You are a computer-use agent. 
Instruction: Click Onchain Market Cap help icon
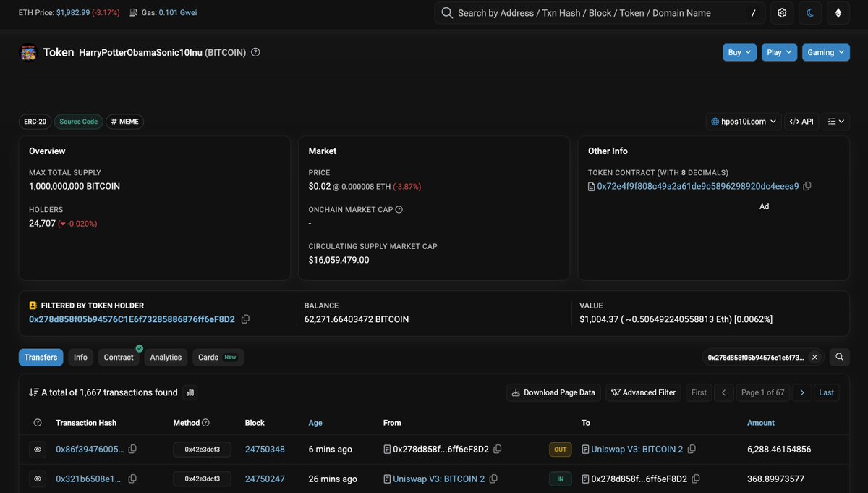(x=399, y=210)
